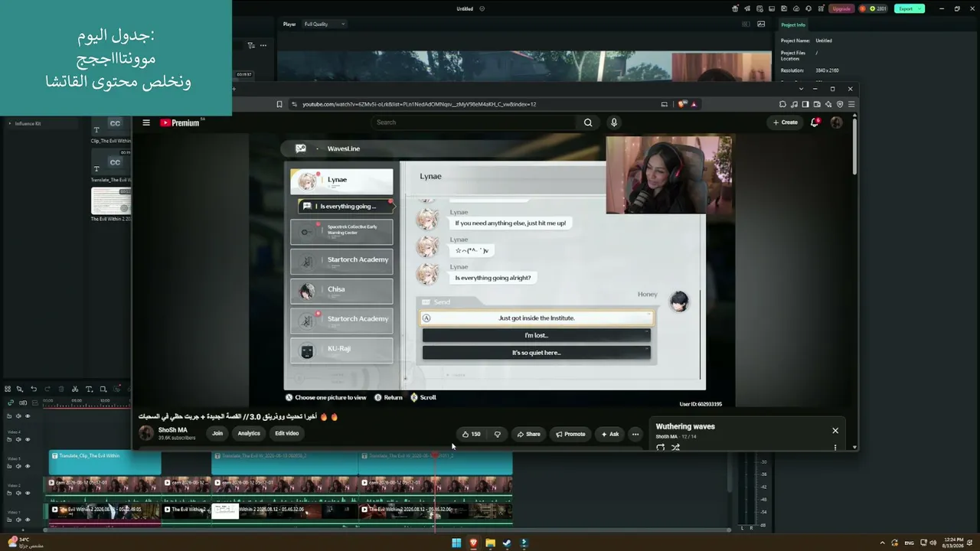
Task: Open the gift icon in editor title bar
Action: (735, 8)
